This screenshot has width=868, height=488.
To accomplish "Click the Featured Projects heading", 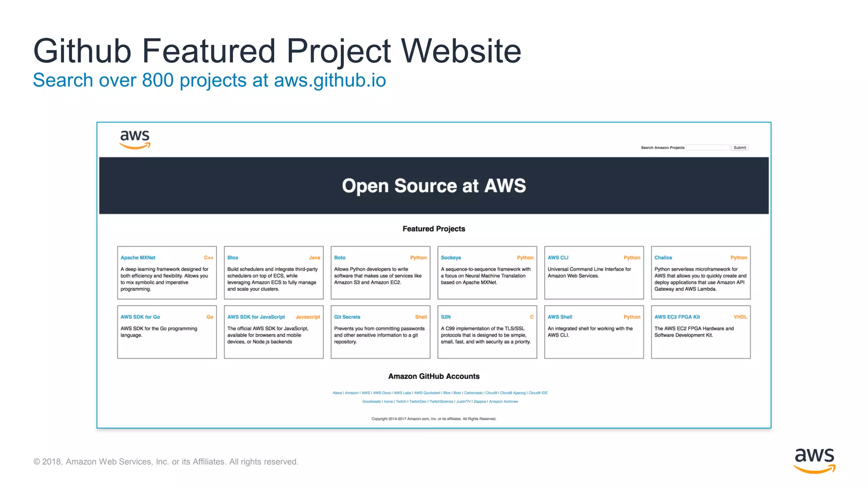I will pyautogui.click(x=434, y=229).
